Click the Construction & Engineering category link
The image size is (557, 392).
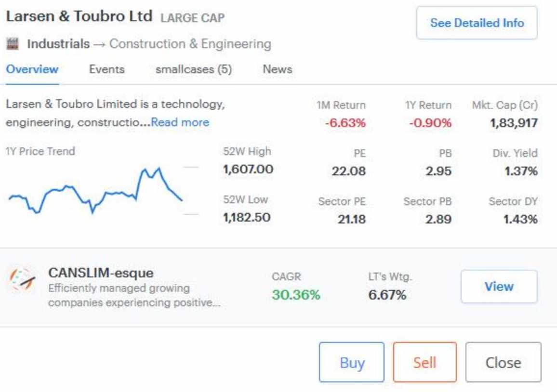click(190, 44)
